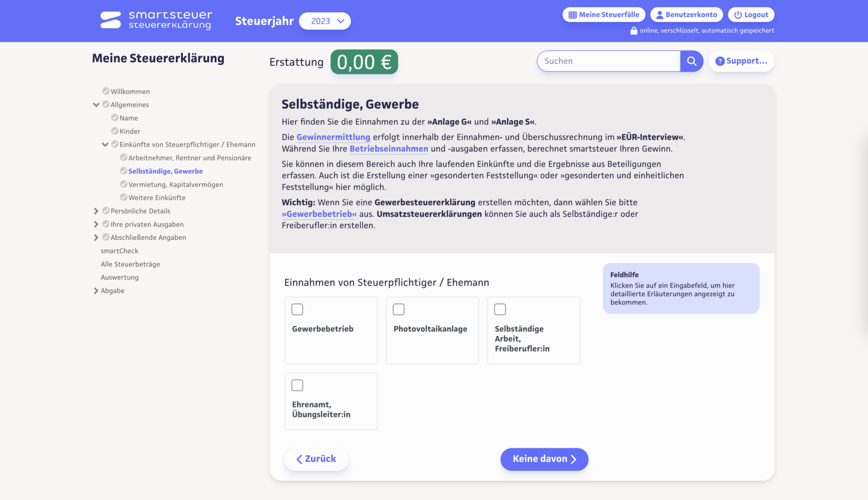868x500 pixels.
Task: Enable the Gewerbebetrieb checkbox
Action: click(x=297, y=309)
